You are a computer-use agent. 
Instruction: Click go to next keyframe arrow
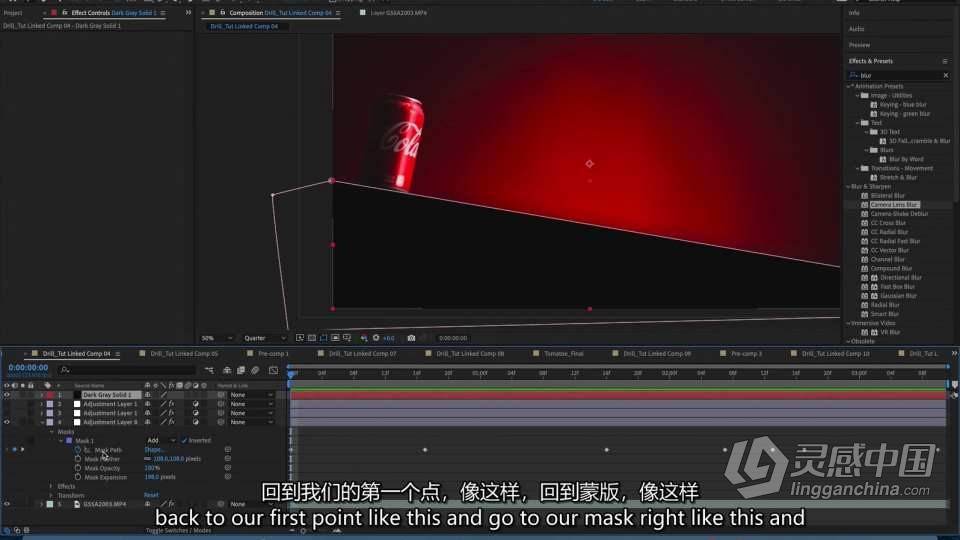[23, 449]
